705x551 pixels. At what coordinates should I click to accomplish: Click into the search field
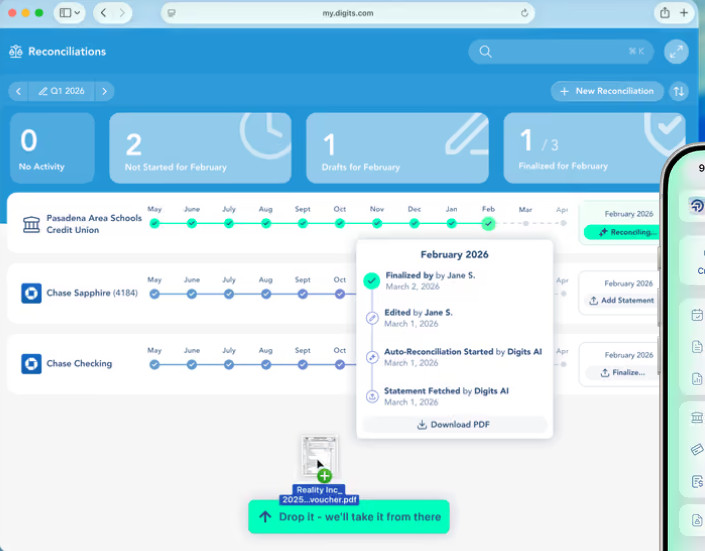pos(561,52)
